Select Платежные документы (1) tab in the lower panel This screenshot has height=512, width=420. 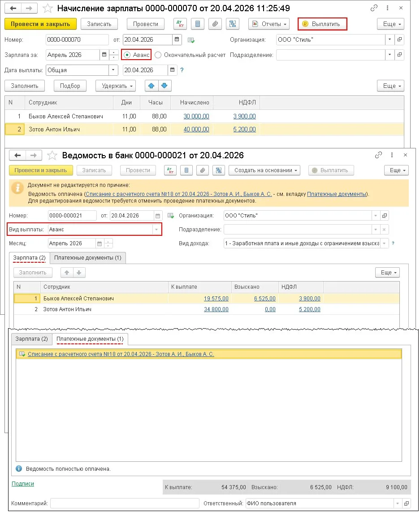(x=90, y=339)
